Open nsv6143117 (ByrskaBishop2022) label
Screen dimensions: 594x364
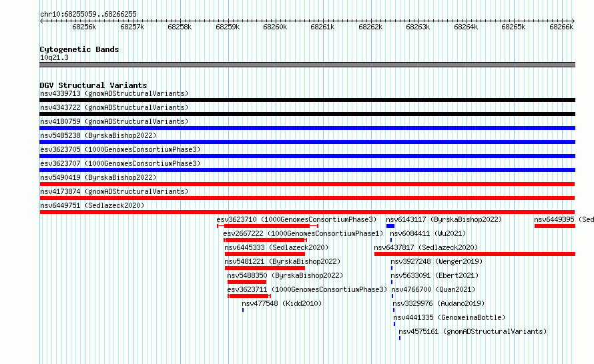click(444, 219)
